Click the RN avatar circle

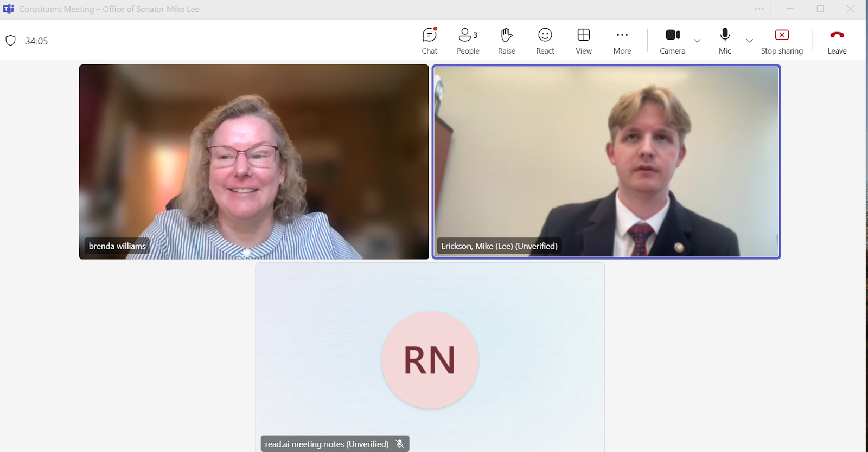(430, 359)
